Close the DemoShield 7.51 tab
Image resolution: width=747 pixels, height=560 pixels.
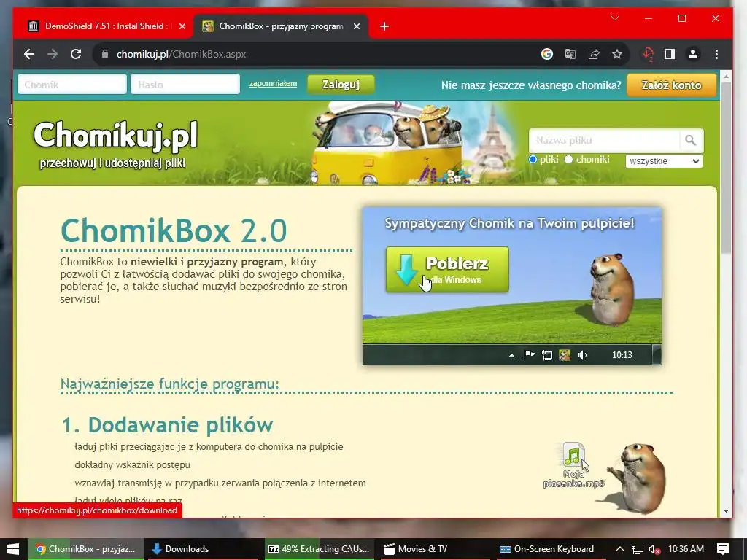point(182,27)
